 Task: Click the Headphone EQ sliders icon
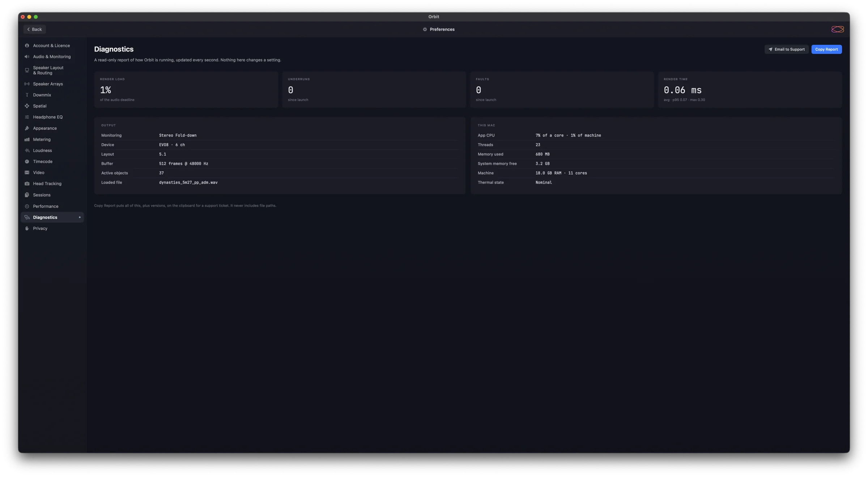pos(27,117)
